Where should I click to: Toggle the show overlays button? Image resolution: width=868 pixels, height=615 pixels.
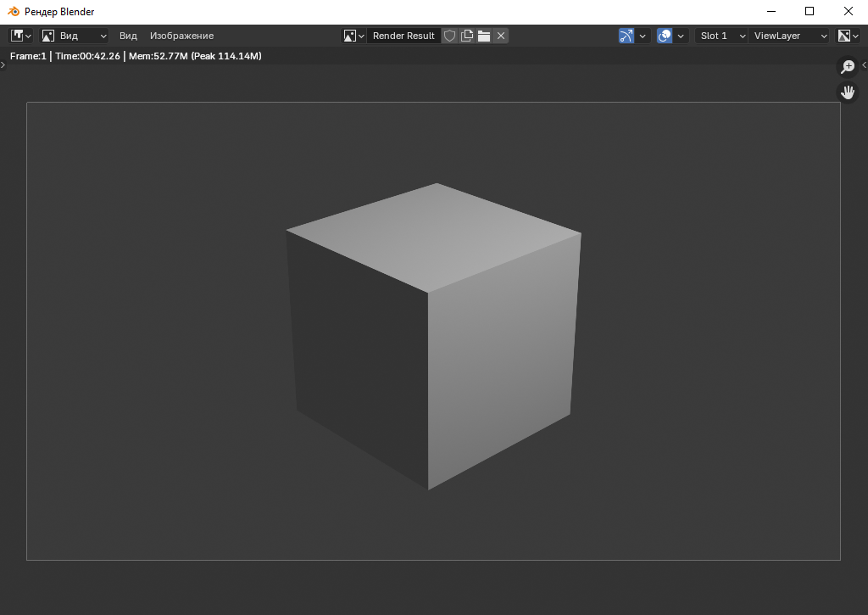(665, 36)
